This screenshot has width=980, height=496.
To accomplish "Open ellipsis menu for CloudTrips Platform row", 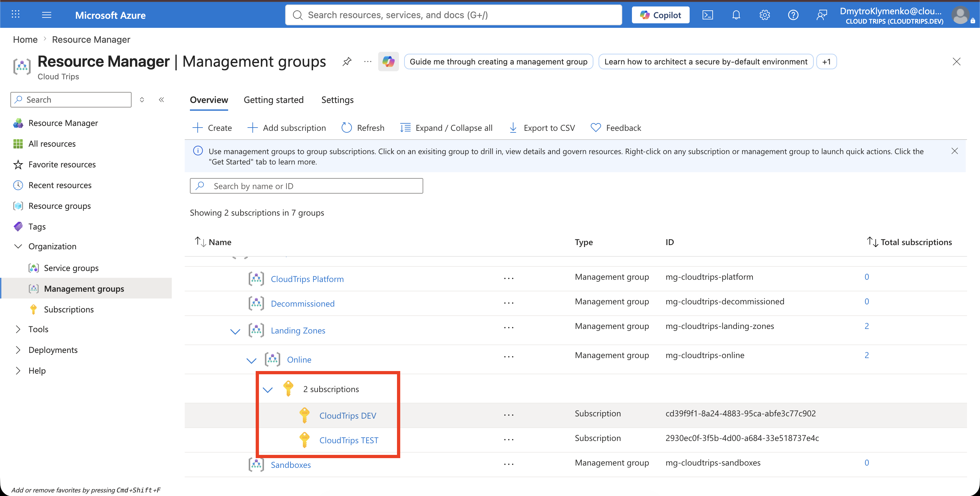I will [x=509, y=279].
